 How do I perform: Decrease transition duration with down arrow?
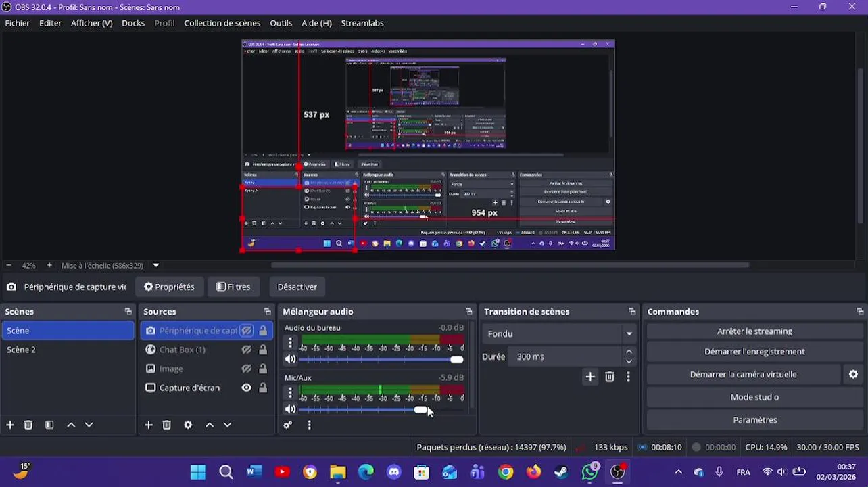coord(629,361)
